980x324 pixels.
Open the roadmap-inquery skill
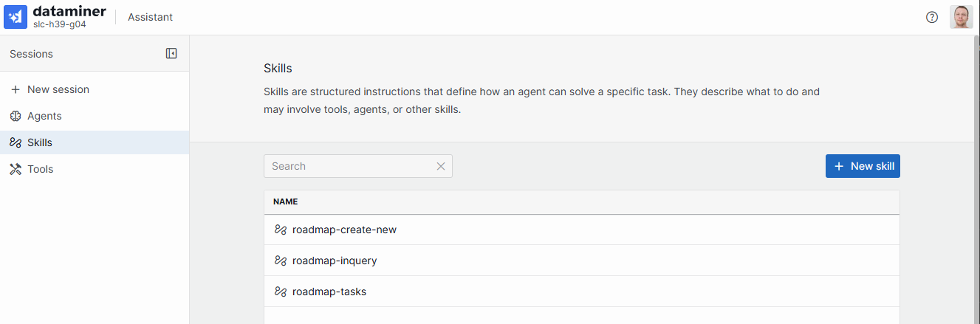pyautogui.click(x=582, y=261)
